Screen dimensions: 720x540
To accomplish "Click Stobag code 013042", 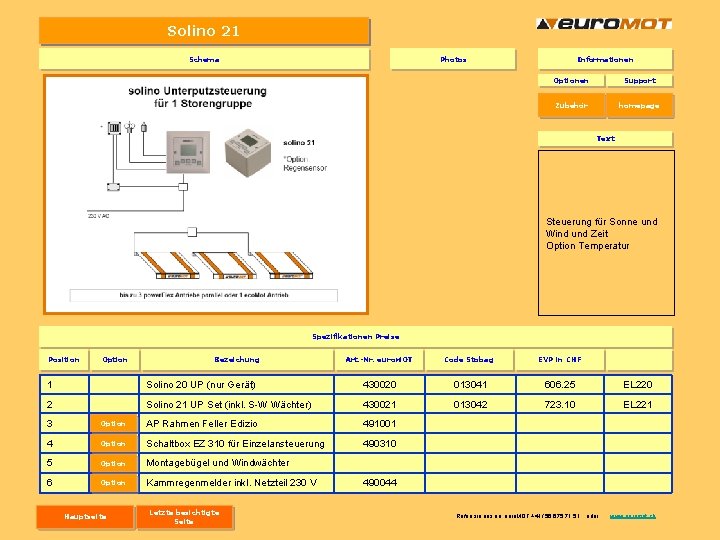I will (470, 405).
